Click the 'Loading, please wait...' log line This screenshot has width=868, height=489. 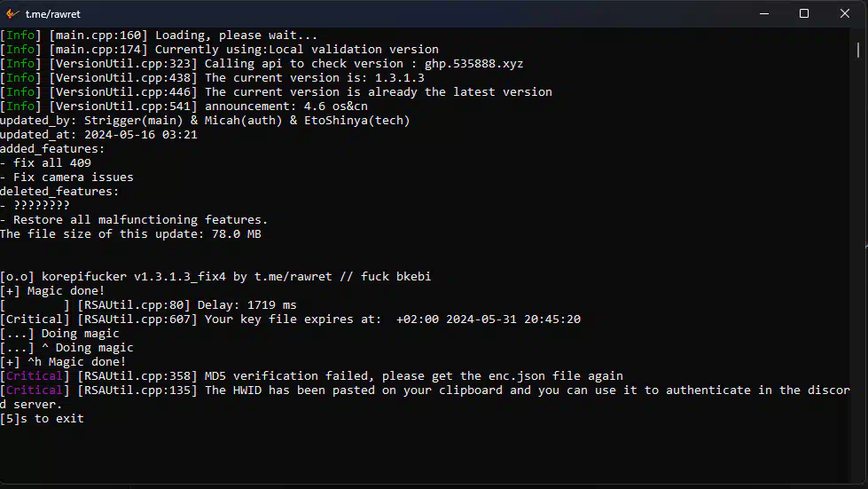(237, 35)
